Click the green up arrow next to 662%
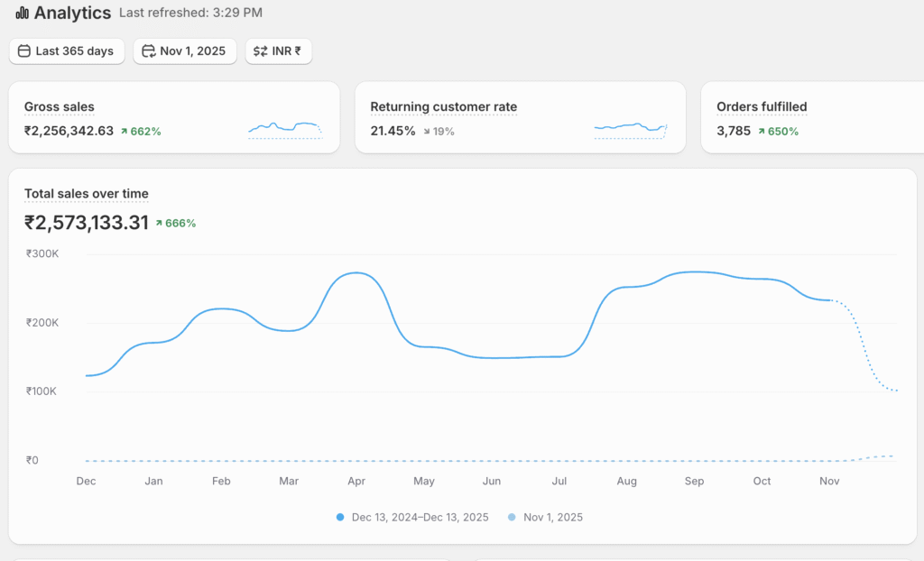 124,132
